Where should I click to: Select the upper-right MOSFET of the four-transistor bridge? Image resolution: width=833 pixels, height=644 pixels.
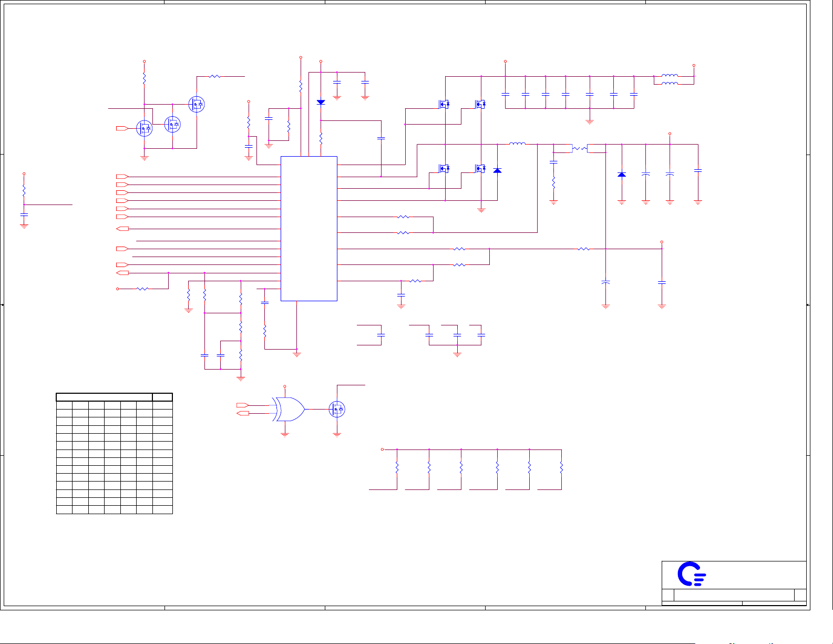480,104
